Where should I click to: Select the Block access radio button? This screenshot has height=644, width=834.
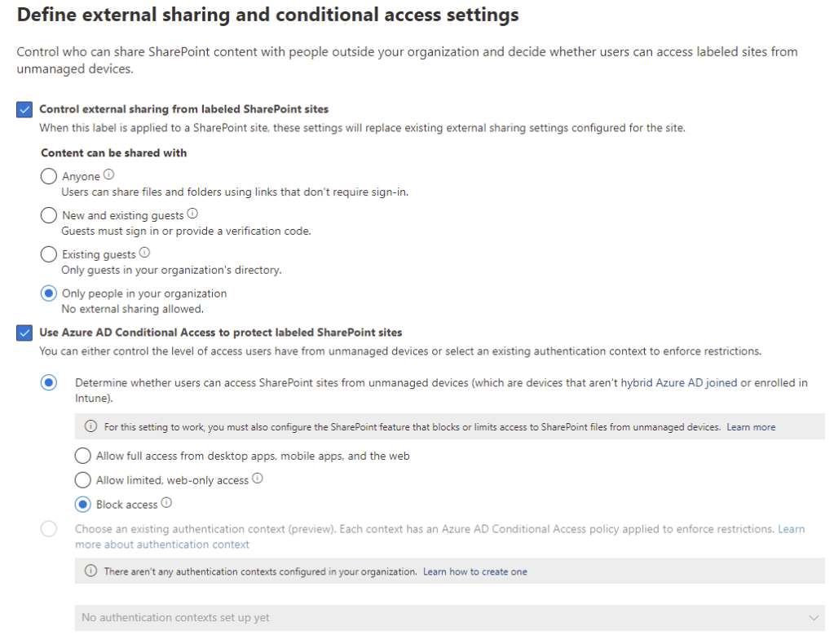tap(83, 505)
